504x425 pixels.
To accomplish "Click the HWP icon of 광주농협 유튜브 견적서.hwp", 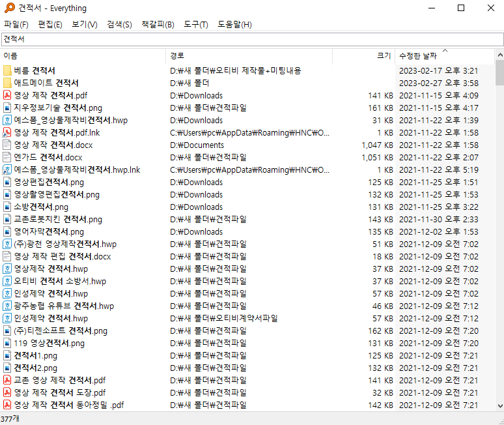I will 7,306.
